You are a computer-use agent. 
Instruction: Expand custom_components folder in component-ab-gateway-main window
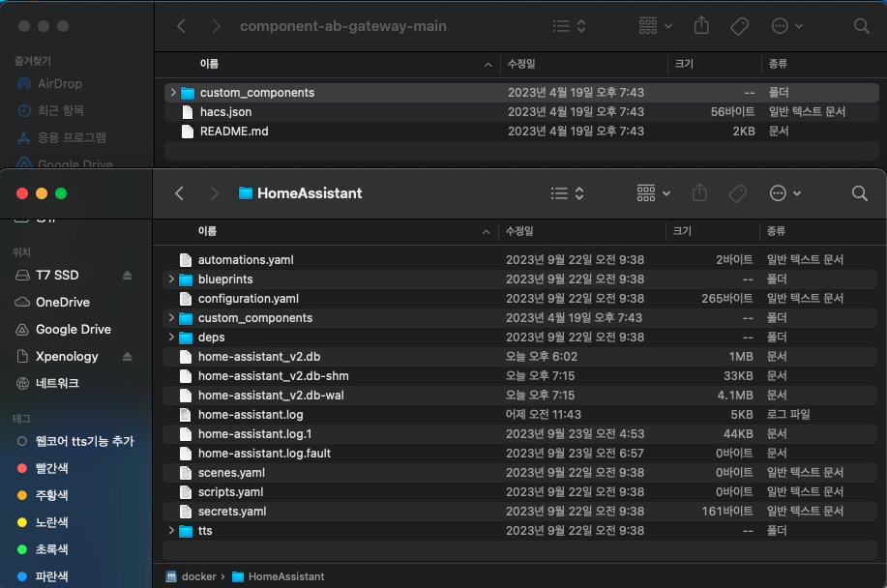coord(173,92)
